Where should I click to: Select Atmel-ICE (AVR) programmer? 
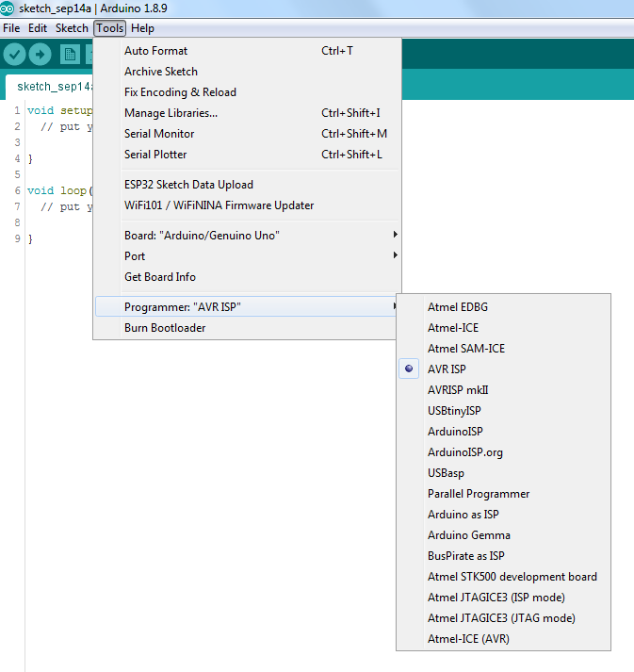tap(503, 639)
